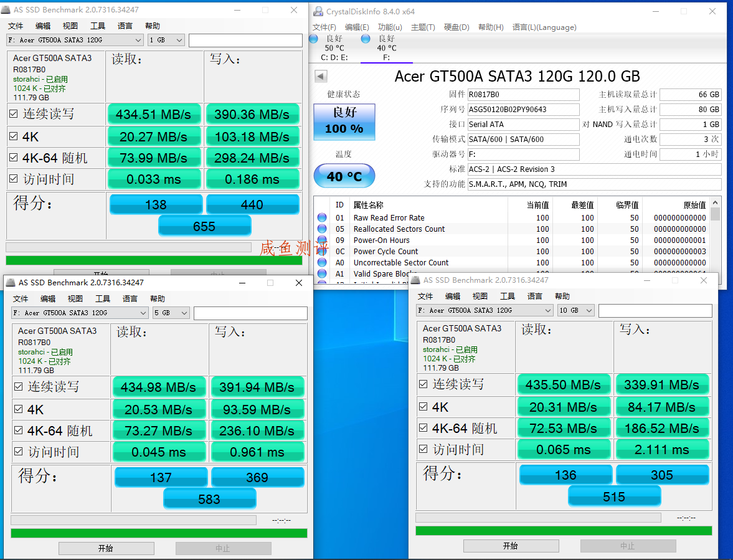Uncheck the 4K test in the 1 GB window
The height and width of the screenshot is (560, 733).
(x=14, y=136)
